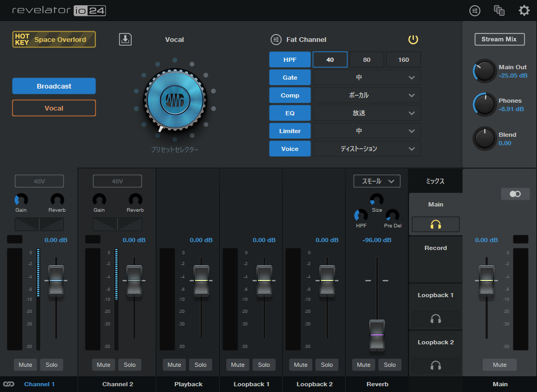
Task: Click the Channel 1 pan control
Action: click(x=39, y=224)
